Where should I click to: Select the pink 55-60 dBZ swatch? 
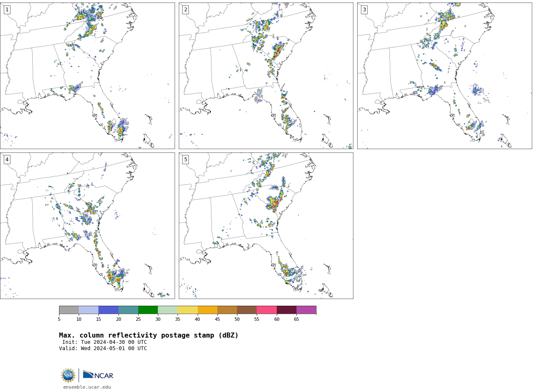coord(267,310)
